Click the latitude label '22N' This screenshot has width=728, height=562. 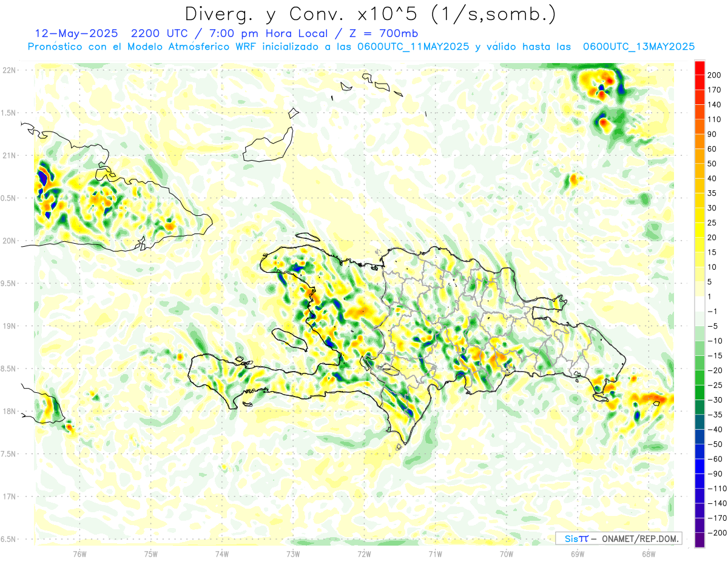(x=9, y=70)
